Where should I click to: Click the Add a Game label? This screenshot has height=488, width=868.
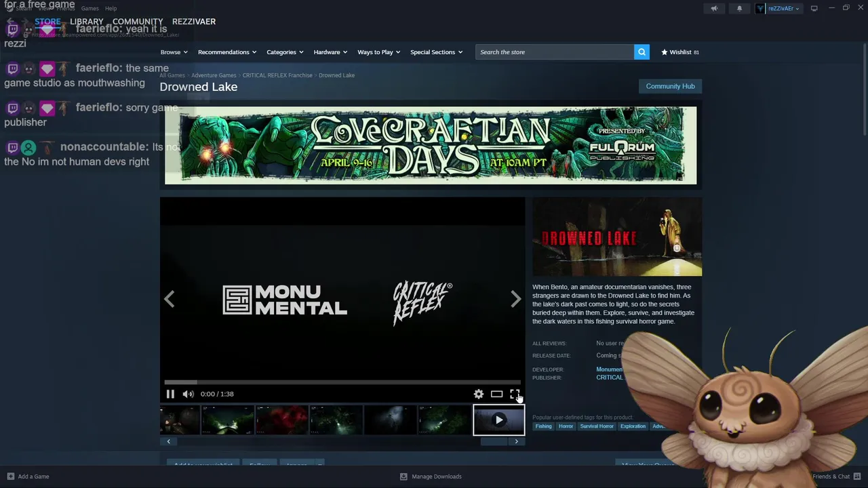[x=33, y=476]
